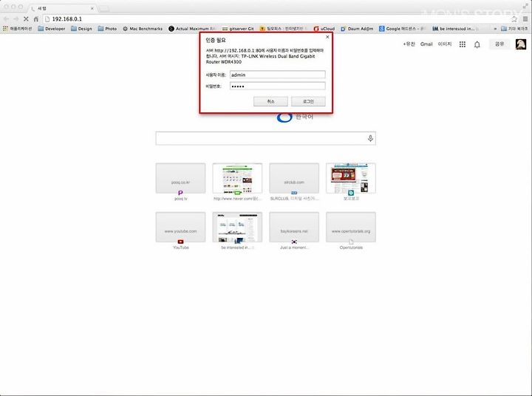Open Google apps grid
Screen dimensions: 532x396
[462, 44]
